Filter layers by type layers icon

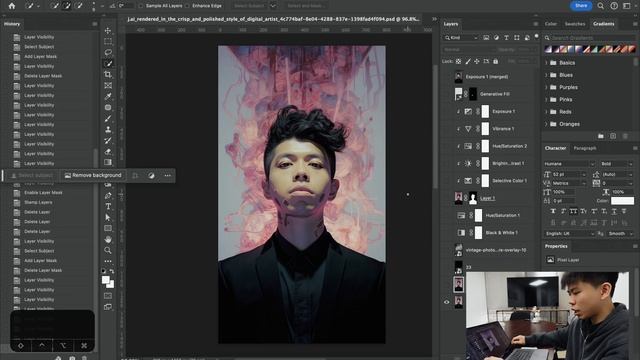pyautogui.click(x=507, y=38)
